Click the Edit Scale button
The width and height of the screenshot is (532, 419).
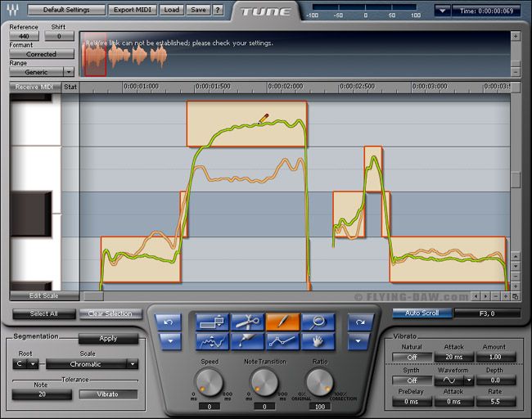click(44, 296)
